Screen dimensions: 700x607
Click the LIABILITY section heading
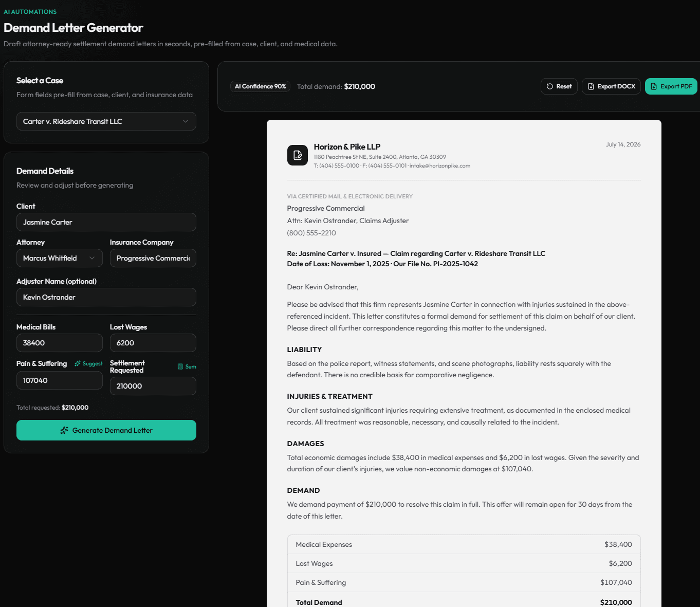point(304,350)
